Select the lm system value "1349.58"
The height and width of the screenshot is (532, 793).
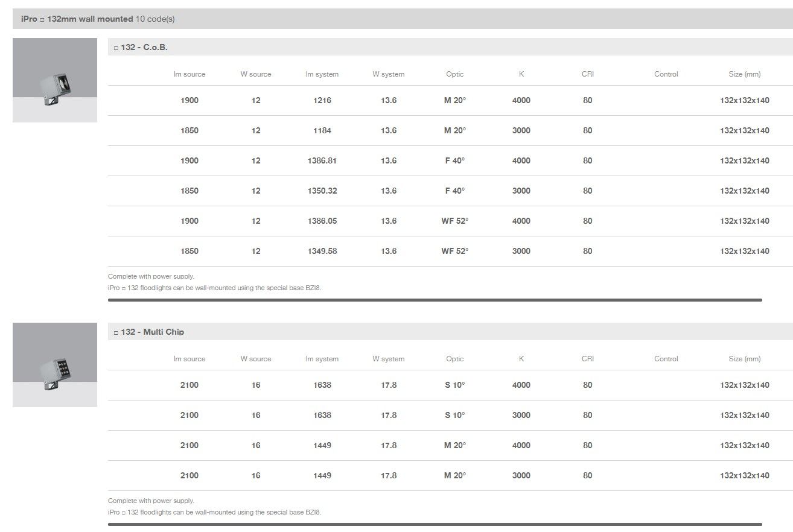pyautogui.click(x=322, y=251)
